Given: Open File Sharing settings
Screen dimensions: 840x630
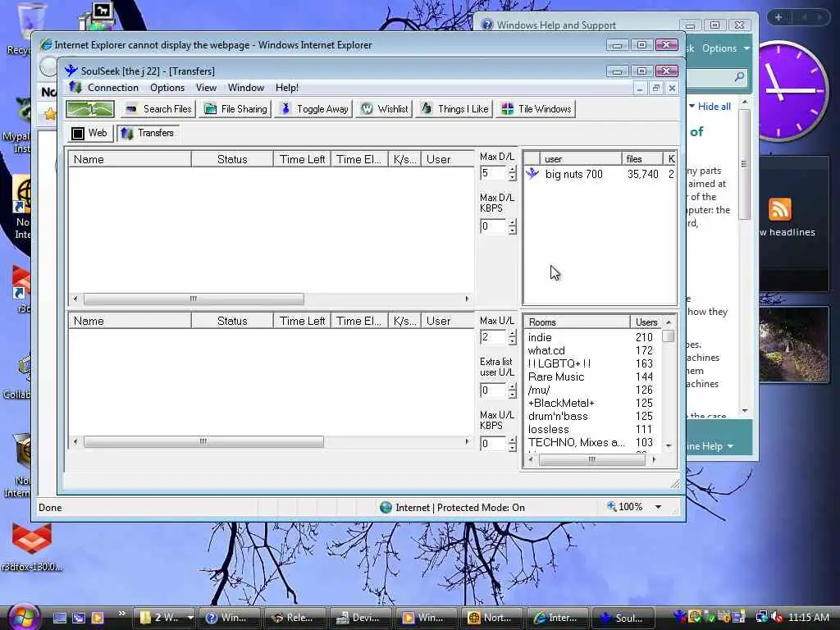Looking at the screenshot, I should pyautogui.click(x=235, y=109).
